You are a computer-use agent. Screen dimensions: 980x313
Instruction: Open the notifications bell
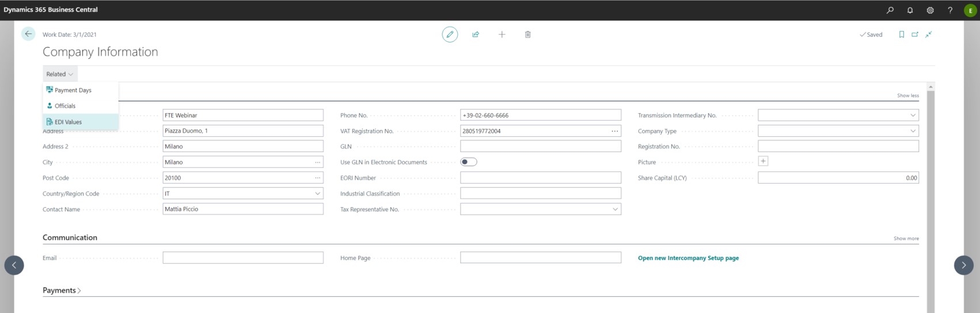910,10
